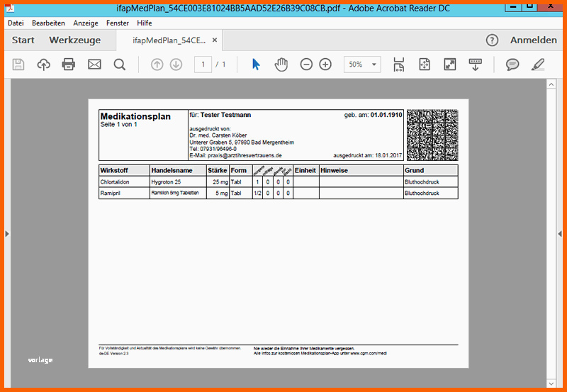Click the birth date 01.01.1910

click(386, 115)
